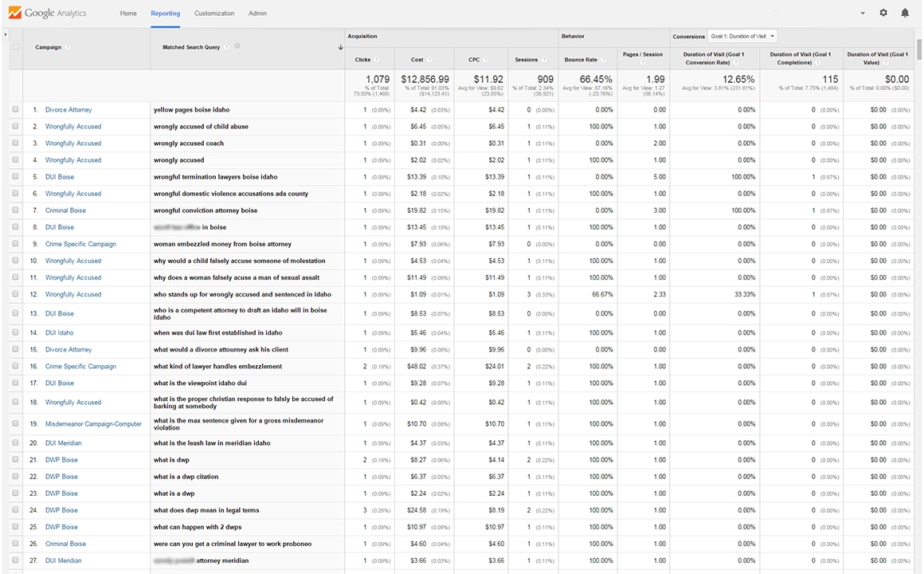This screenshot has width=924, height=574.
Task: Sort by the Clicks column header
Action: tap(362, 60)
